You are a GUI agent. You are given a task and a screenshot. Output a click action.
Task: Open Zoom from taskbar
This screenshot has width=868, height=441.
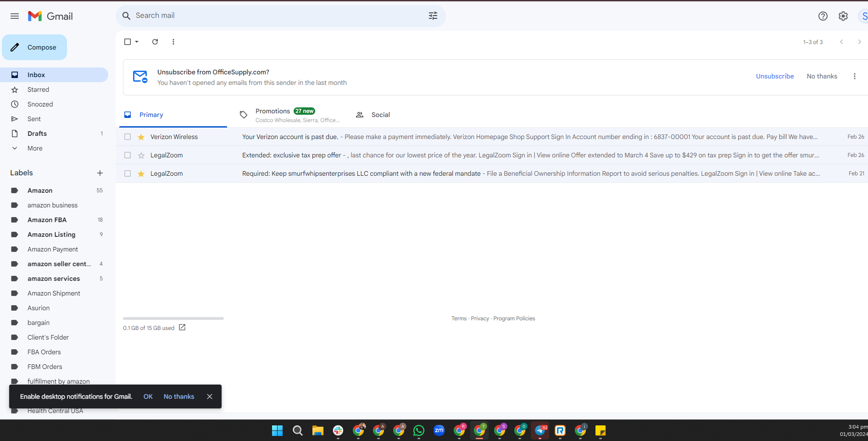tap(439, 430)
